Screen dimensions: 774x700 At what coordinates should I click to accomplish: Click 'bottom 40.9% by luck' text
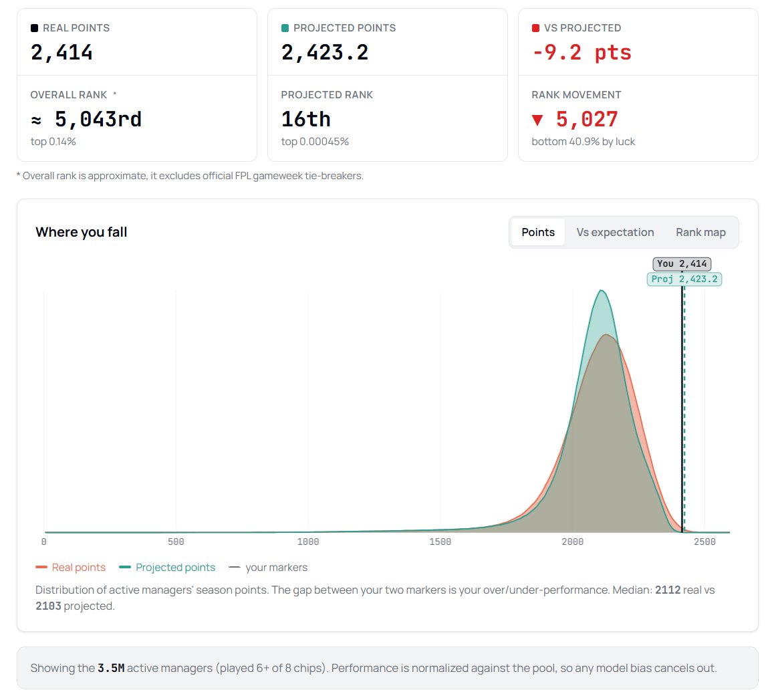[x=583, y=142]
